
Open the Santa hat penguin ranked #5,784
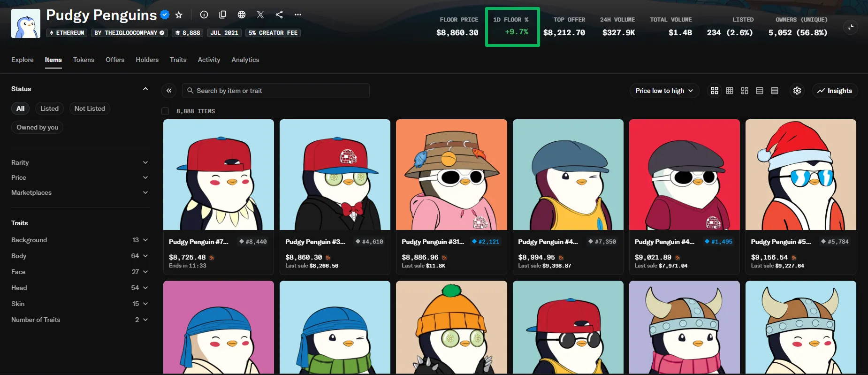tap(801, 197)
